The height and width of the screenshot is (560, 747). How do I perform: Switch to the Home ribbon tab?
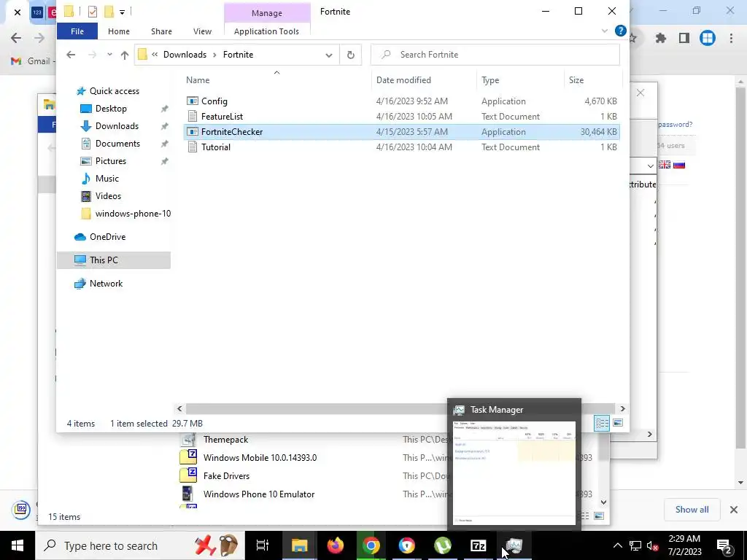(119, 31)
